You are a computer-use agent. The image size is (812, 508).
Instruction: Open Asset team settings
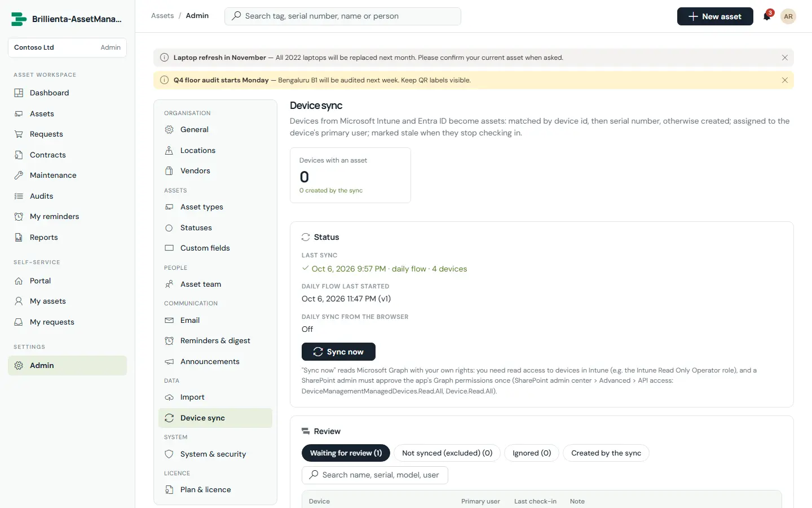pos(215,284)
